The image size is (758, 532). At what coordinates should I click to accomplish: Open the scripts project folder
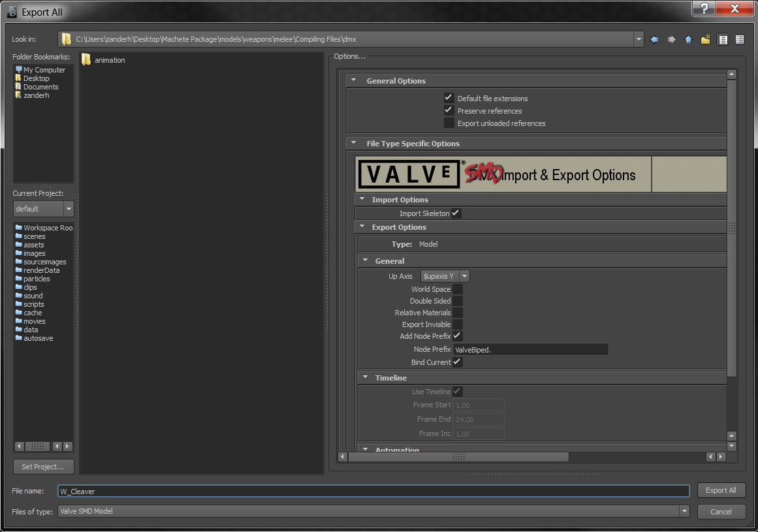point(29,304)
